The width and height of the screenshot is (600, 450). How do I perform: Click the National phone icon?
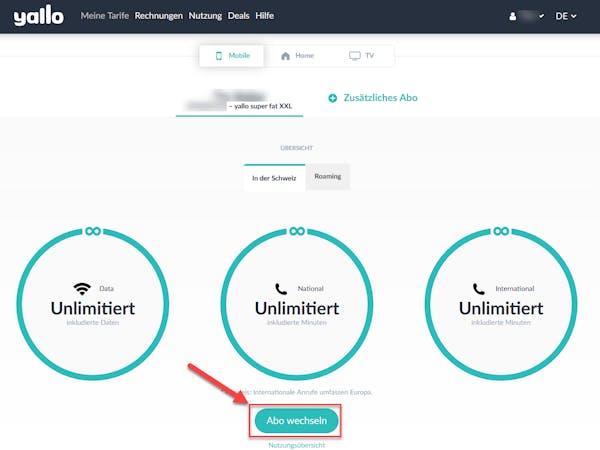coord(281,289)
